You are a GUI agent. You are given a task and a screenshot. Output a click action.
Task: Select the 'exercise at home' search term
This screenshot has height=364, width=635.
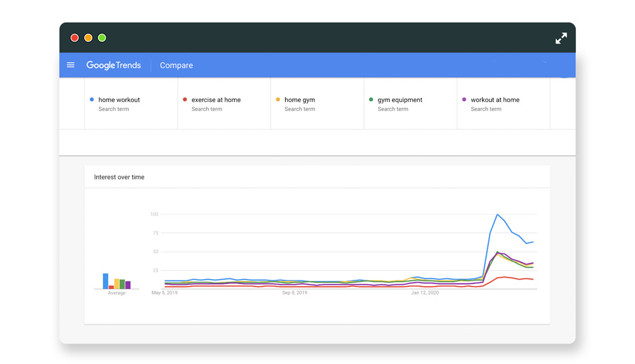click(216, 100)
